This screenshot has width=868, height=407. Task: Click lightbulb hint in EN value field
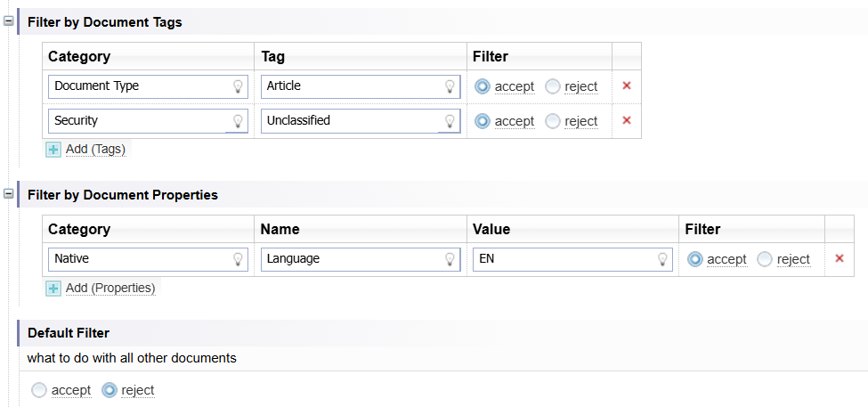[662, 259]
